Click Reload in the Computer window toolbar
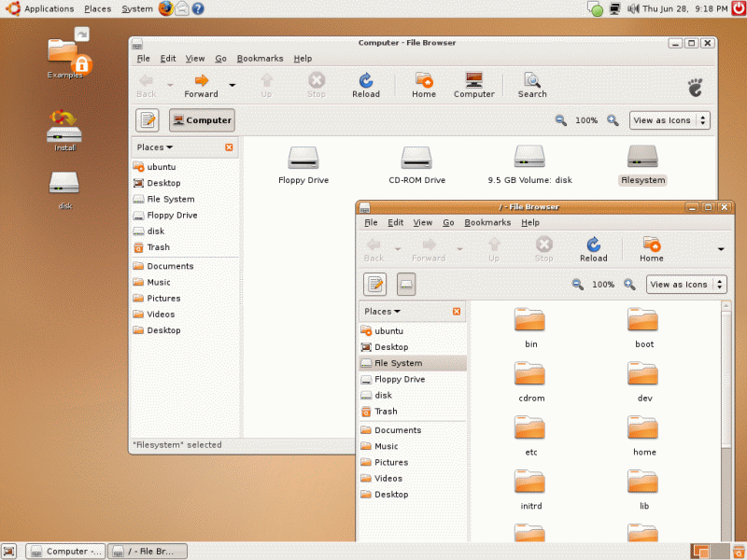Screen dimensions: 747x560 pyautogui.click(x=366, y=86)
